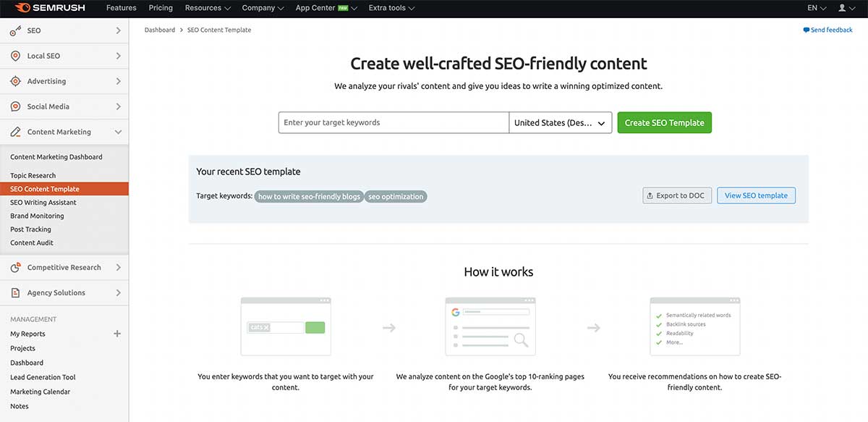Open Projects under Management

click(22, 348)
